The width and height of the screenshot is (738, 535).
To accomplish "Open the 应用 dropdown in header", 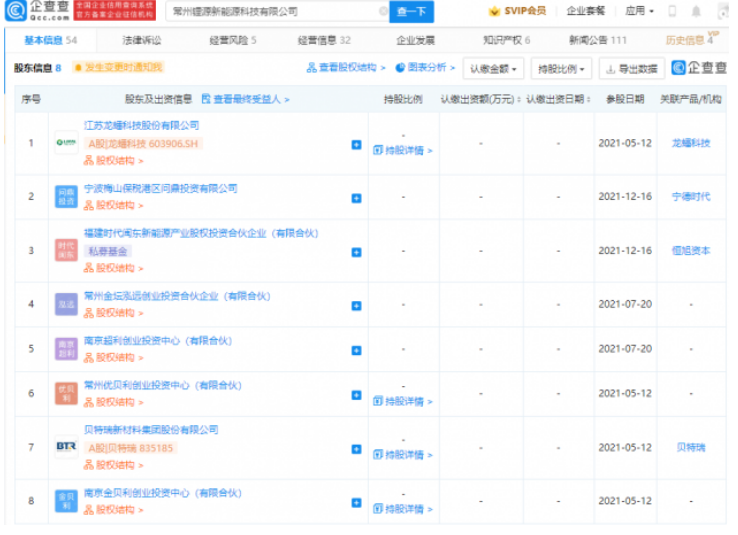I will [639, 11].
